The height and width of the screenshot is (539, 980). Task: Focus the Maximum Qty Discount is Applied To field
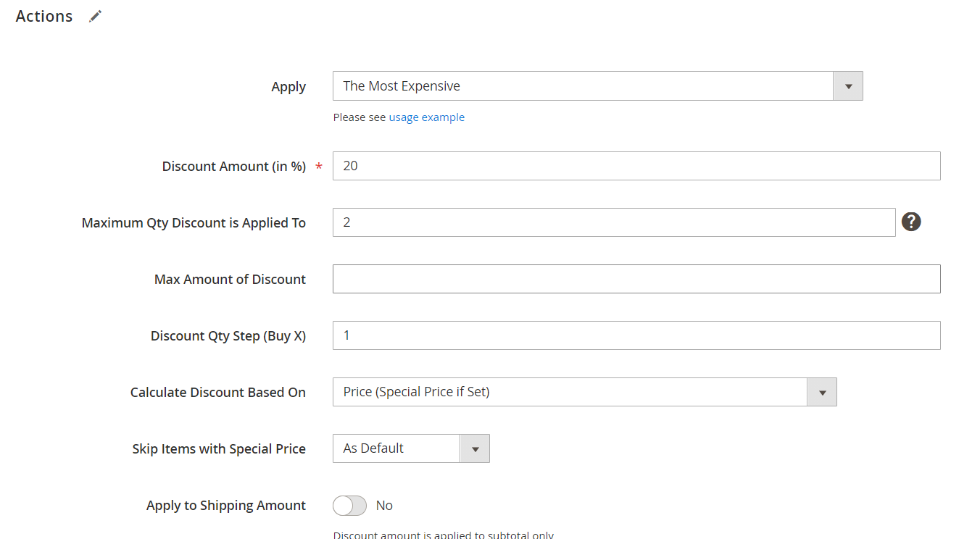point(613,222)
